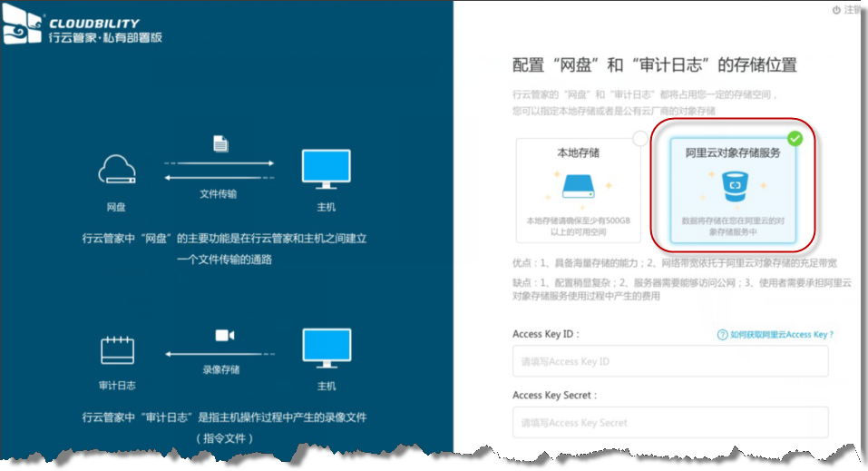The image size is (868, 471).
Task: Click the file document icon above 文件传输
Action: point(220,143)
